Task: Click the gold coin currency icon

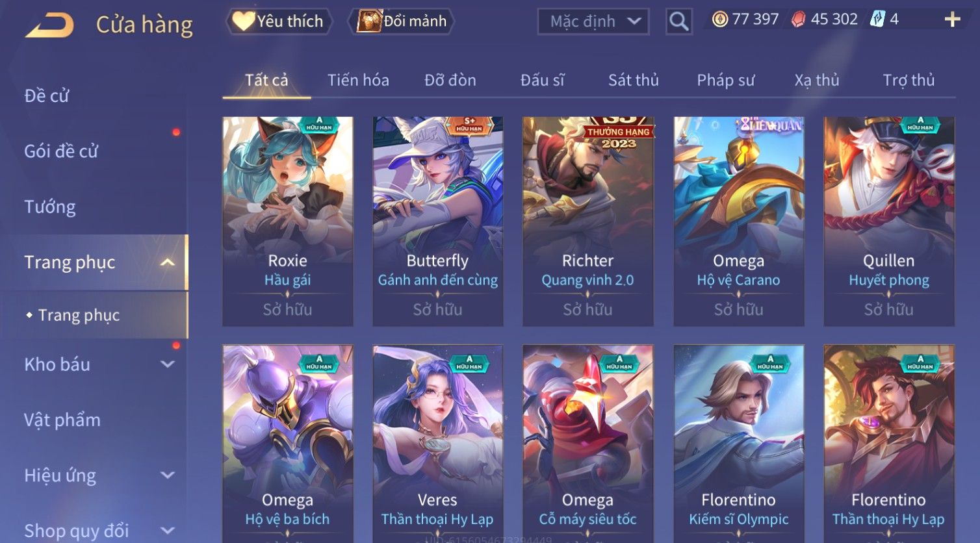Action: pyautogui.click(x=719, y=19)
